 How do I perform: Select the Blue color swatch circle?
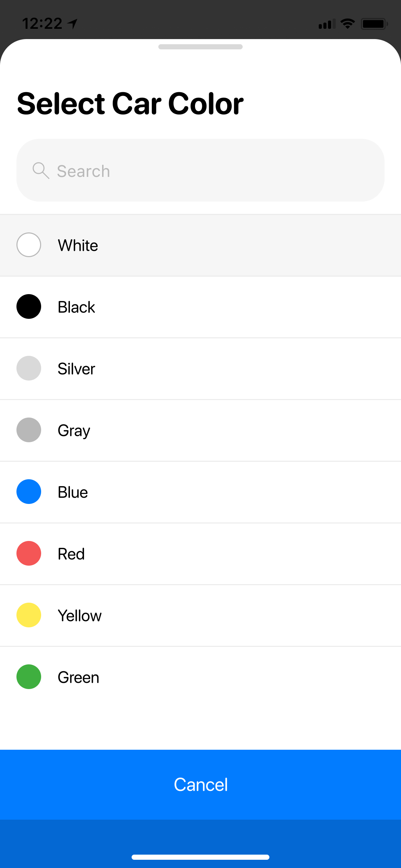(x=28, y=492)
